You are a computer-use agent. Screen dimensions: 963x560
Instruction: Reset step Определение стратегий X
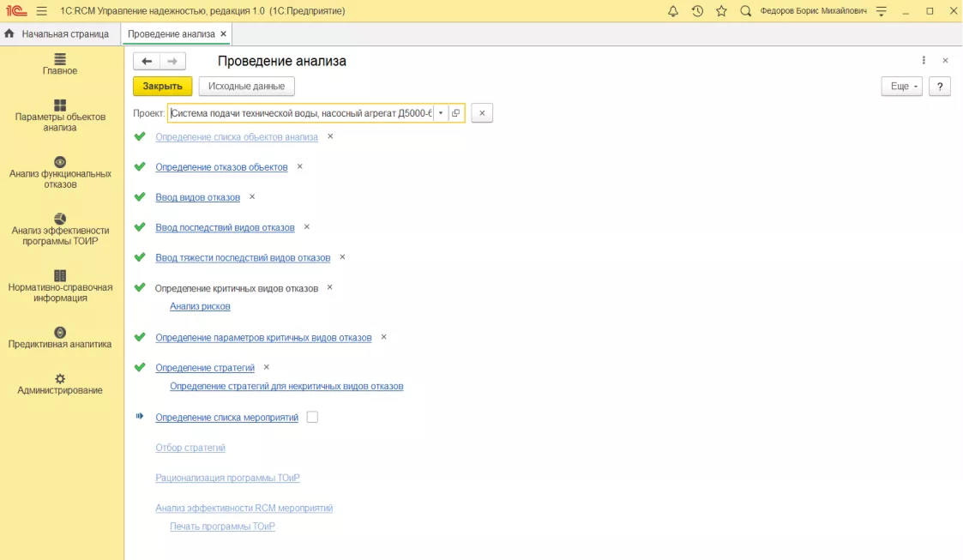(x=267, y=366)
